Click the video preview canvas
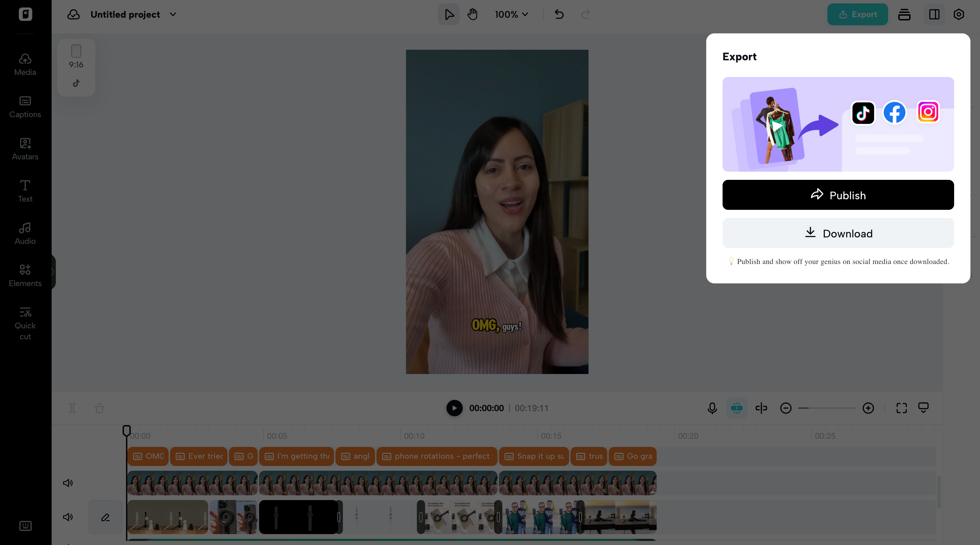Screen dimensions: 980x545 tap(497, 212)
